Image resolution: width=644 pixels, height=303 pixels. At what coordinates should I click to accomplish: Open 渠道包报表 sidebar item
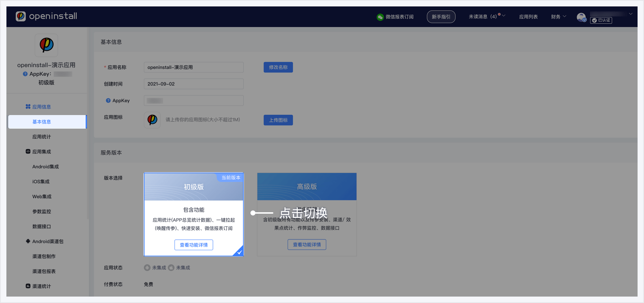(x=44, y=272)
